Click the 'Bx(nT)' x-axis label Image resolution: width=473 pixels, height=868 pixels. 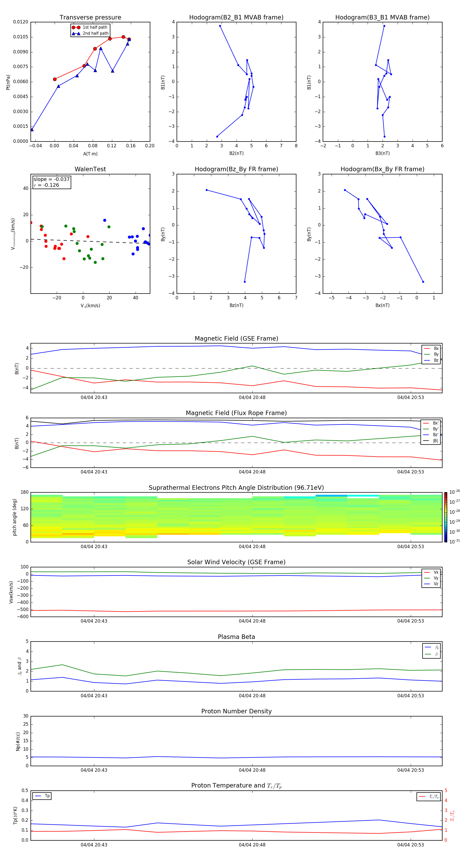(382, 305)
